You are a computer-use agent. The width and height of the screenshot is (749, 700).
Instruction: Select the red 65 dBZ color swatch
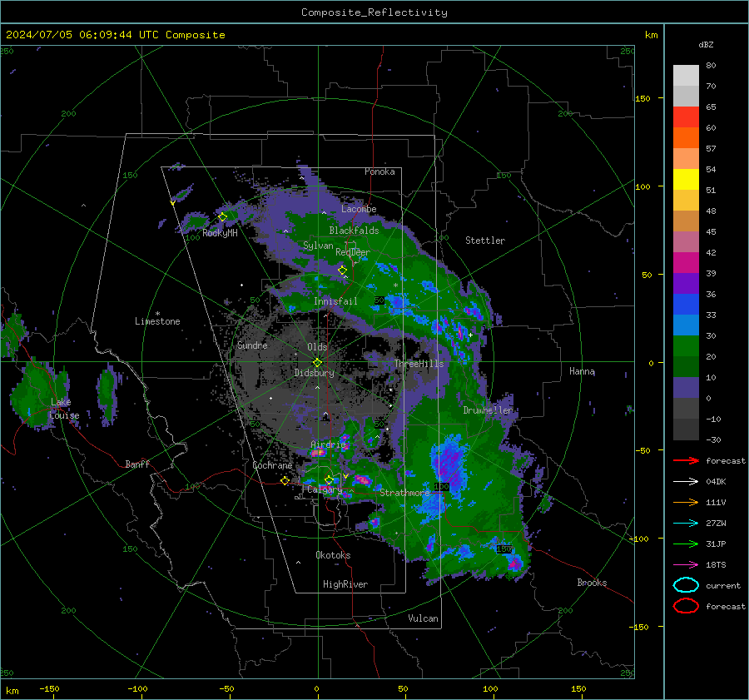click(x=686, y=117)
